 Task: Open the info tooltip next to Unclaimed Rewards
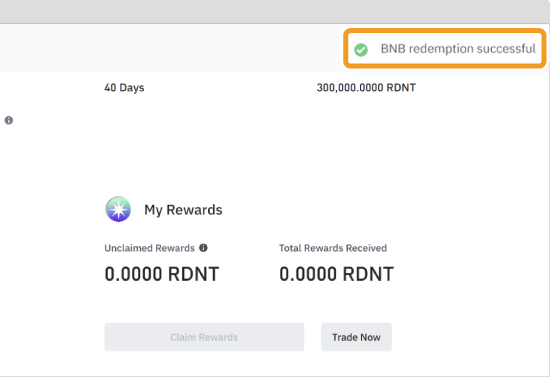203,248
